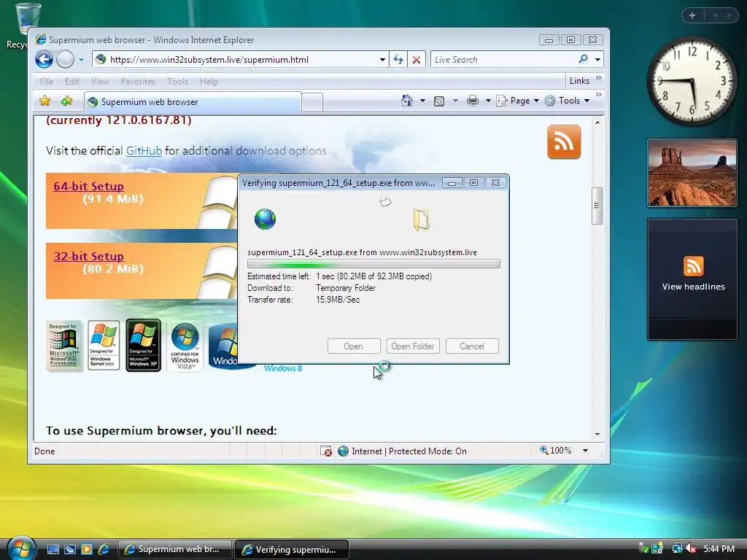This screenshot has height=560, width=747.
Task: Open the Edit menu
Action: [x=72, y=82]
